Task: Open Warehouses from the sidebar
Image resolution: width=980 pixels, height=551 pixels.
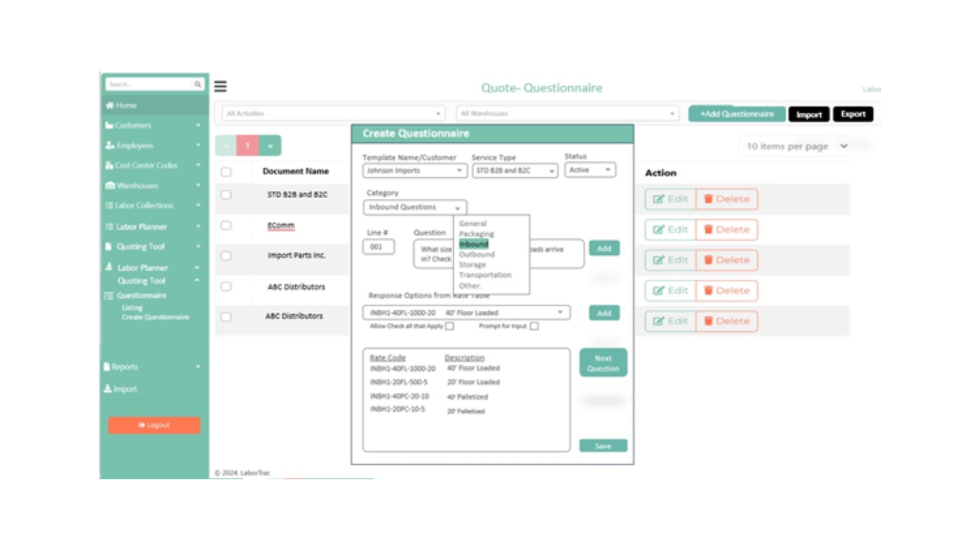Action: 137,185
